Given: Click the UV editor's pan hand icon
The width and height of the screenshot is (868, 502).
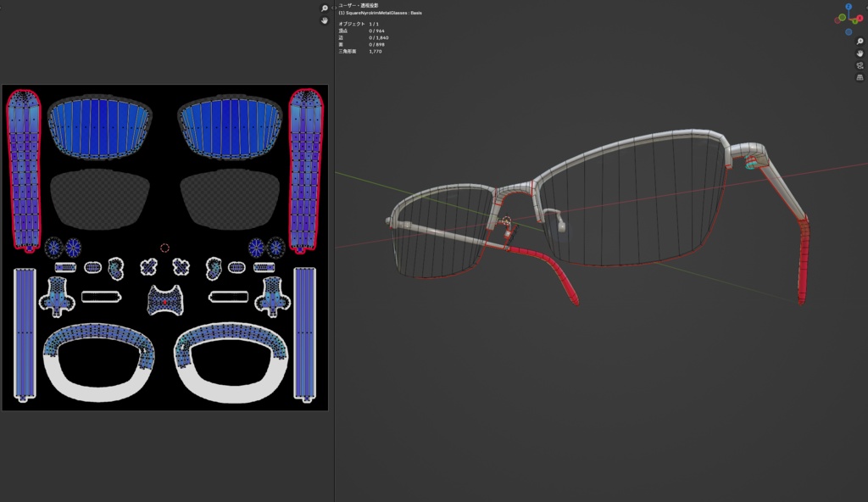Looking at the screenshot, I should click(x=325, y=20).
